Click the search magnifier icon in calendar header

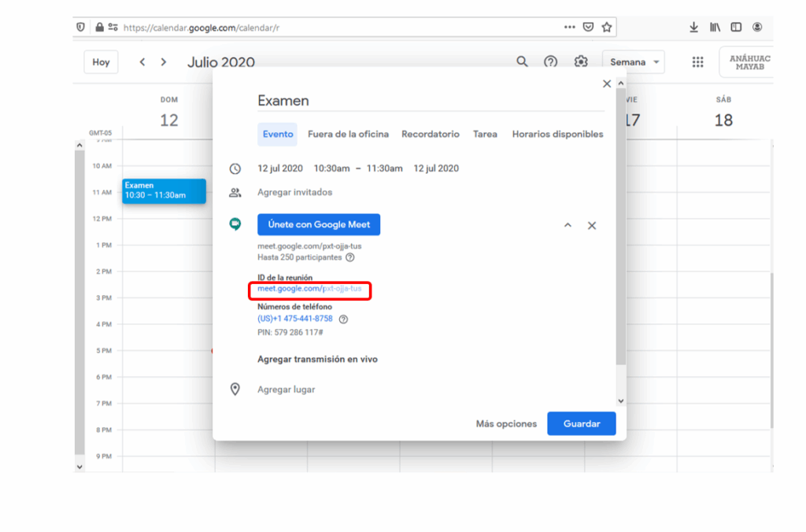(522, 61)
